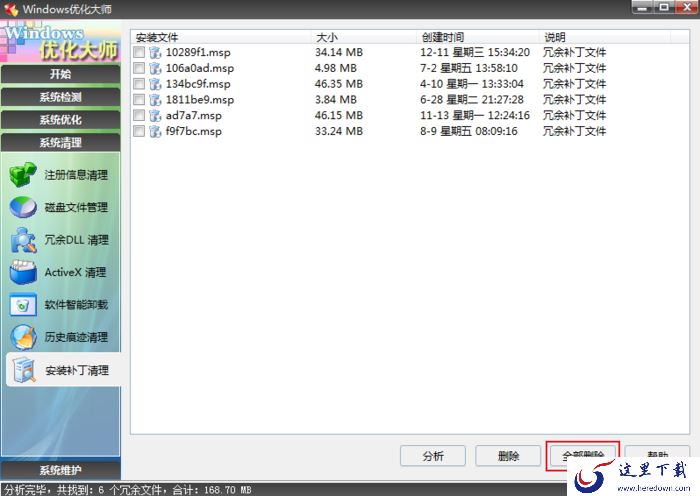Click the date 8-9 星期五 08:09:16
700x496 pixels.
469,131
